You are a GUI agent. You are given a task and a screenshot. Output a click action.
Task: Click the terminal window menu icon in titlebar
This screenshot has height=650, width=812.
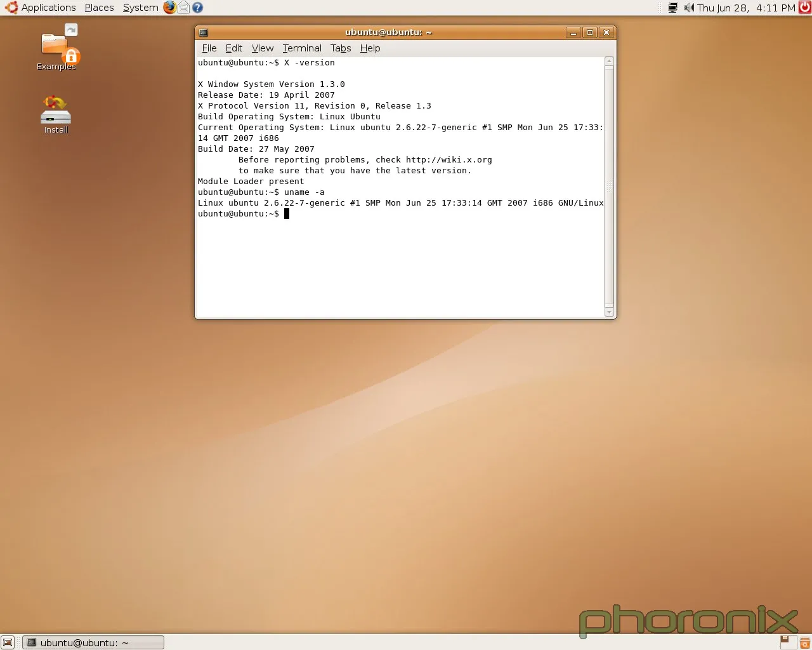pos(203,32)
